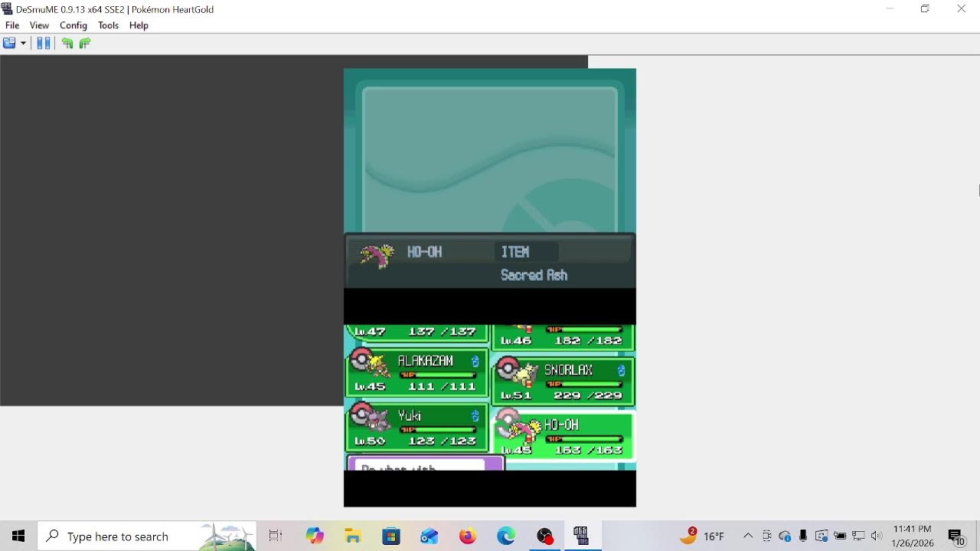
Task: Select ALAKAZAM in the party list
Action: [417, 372]
